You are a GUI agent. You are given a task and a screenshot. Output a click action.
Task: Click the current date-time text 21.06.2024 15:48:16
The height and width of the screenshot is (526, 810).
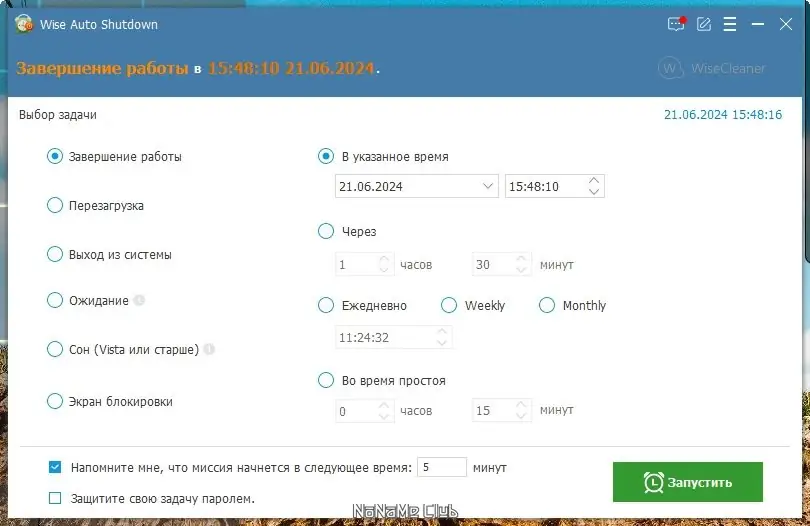tap(723, 115)
